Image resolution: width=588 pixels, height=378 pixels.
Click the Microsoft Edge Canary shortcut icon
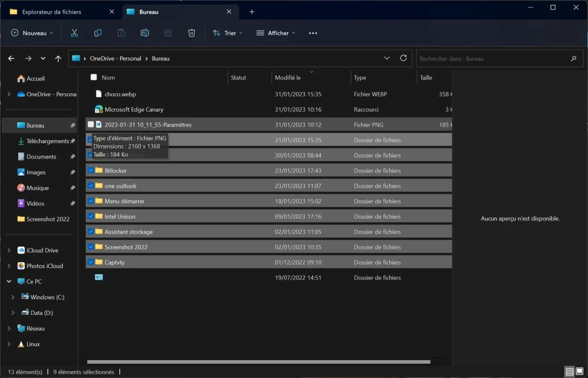(99, 109)
